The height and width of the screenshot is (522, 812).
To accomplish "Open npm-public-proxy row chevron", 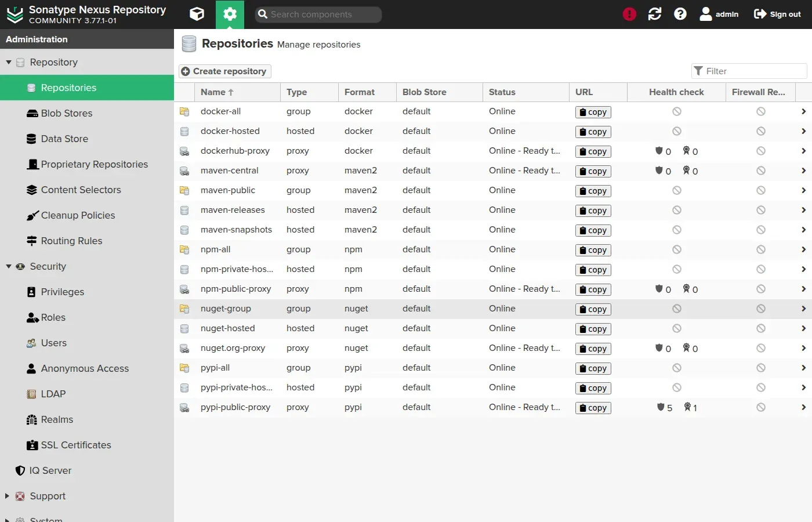I will click(803, 289).
